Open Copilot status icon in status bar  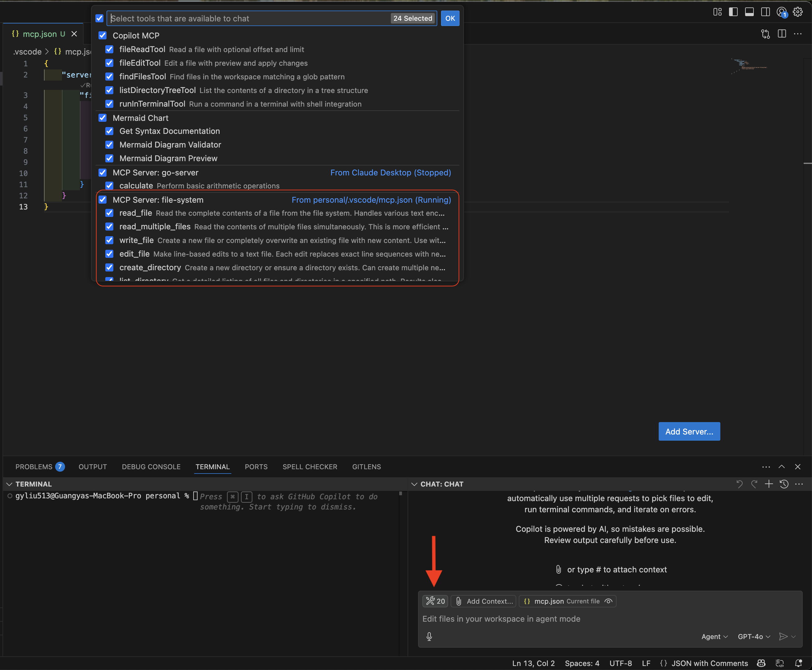click(x=761, y=663)
